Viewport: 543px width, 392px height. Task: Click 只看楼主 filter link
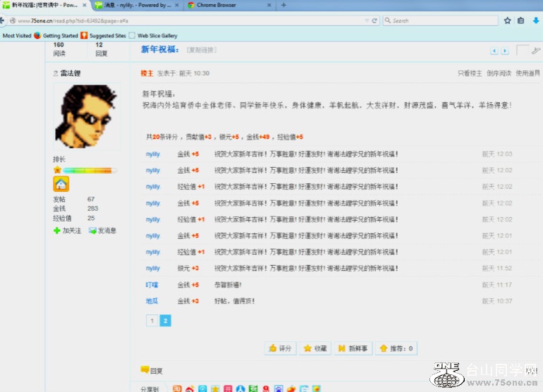(x=470, y=73)
